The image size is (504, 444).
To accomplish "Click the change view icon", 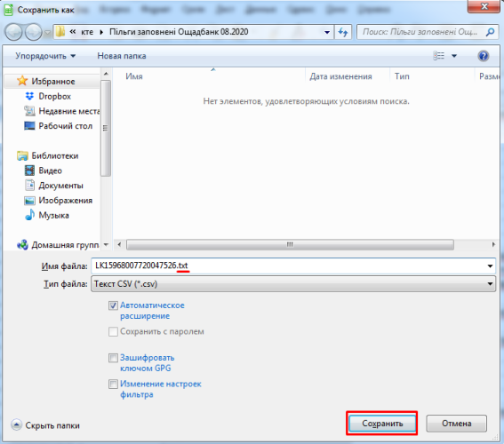I will pyautogui.click(x=439, y=56).
